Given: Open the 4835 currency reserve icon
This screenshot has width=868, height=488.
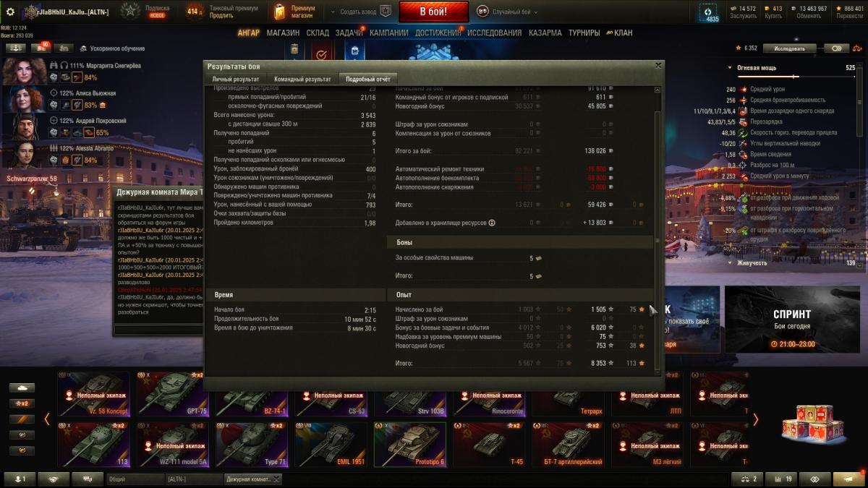Looking at the screenshot, I should coord(708,12).
